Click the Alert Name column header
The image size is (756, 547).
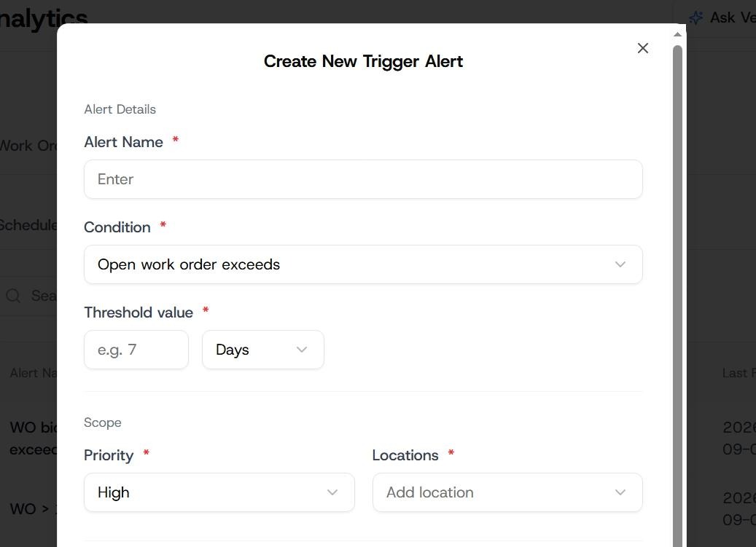pos(34,373)
